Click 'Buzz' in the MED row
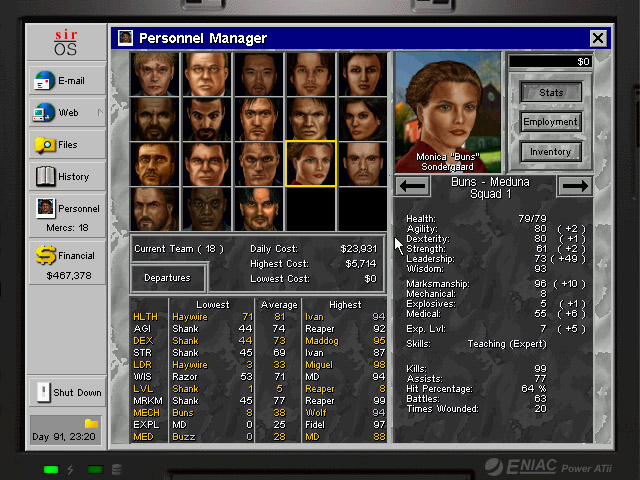The image size is (640, 480). pyautogui.click(x=183, y=437)
